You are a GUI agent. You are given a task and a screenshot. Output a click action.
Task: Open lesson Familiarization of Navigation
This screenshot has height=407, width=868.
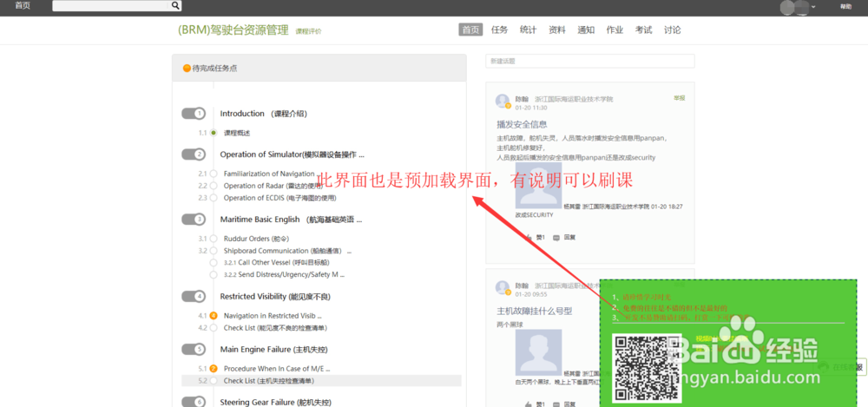(269, 174)
